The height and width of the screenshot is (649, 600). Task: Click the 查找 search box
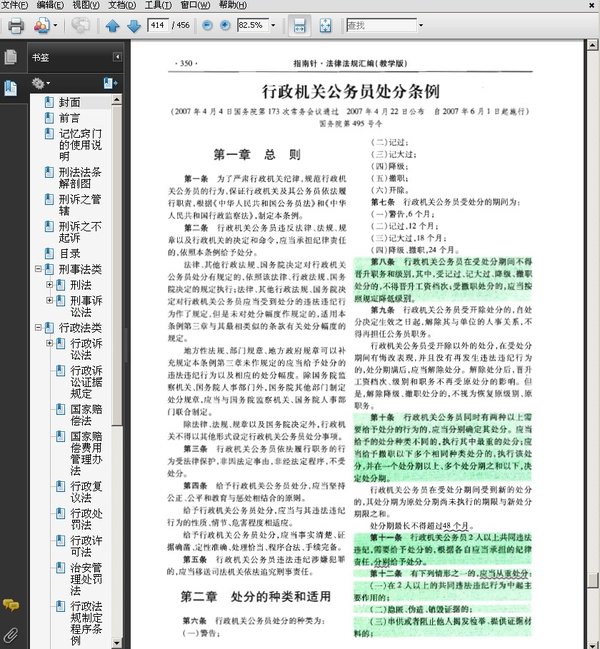click(381, 25)
